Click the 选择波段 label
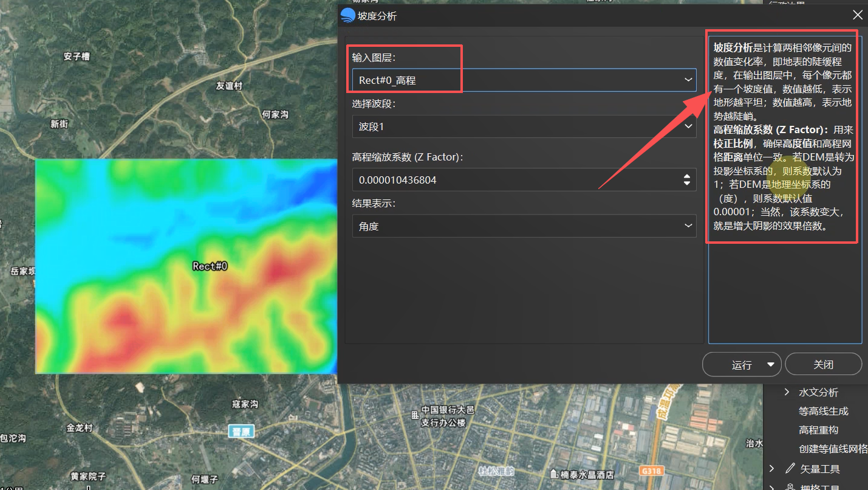The height and width of the screenshot is (490, 868). coord(374,104)
